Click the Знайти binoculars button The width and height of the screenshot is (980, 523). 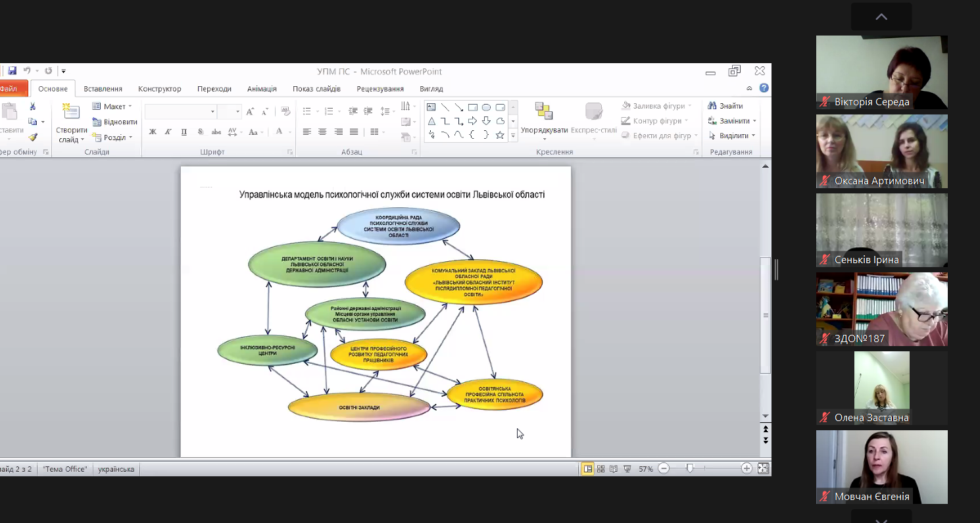point(725,106)
